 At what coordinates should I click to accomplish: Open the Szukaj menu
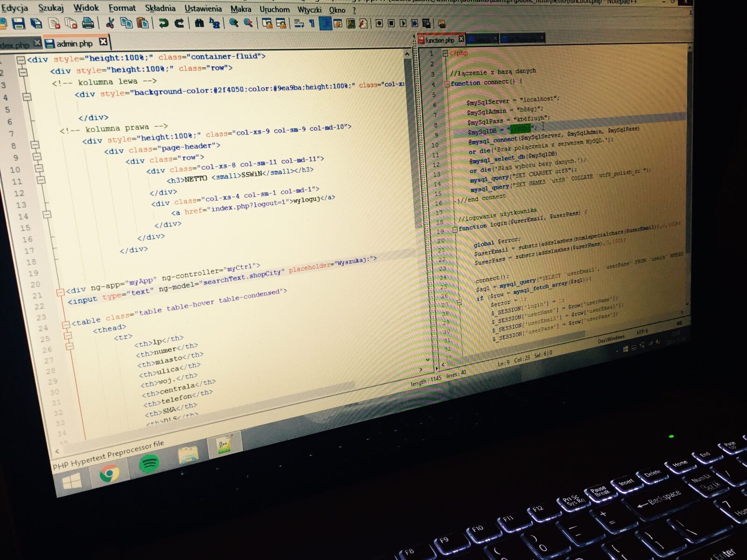point(51,7)
